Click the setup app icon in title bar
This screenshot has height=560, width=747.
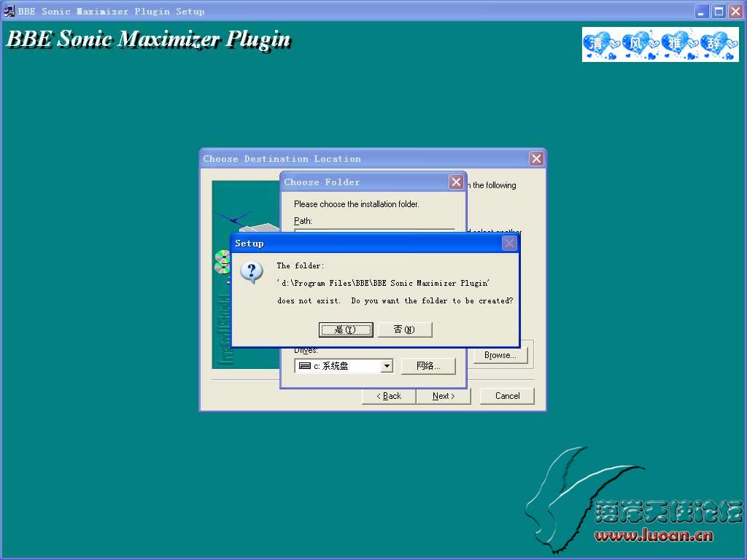click(x=9, y=11)
